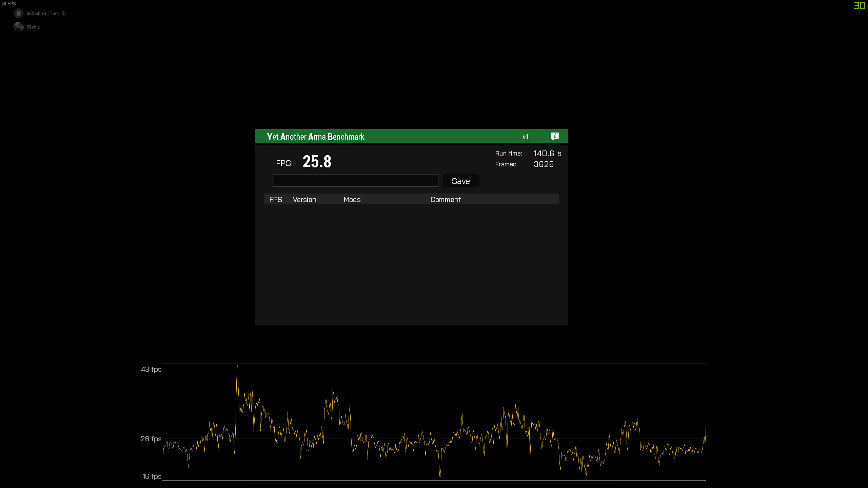The width and height of the screenshot is (868, 488).
Task: Click the 25.8 FPS result value
Action: coord(317,162)
